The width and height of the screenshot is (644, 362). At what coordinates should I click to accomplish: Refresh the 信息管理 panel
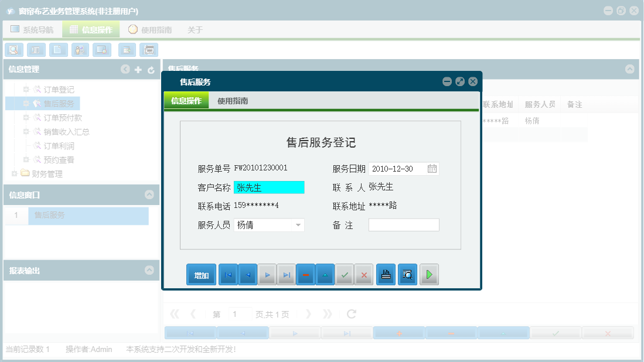coord(151,69)
